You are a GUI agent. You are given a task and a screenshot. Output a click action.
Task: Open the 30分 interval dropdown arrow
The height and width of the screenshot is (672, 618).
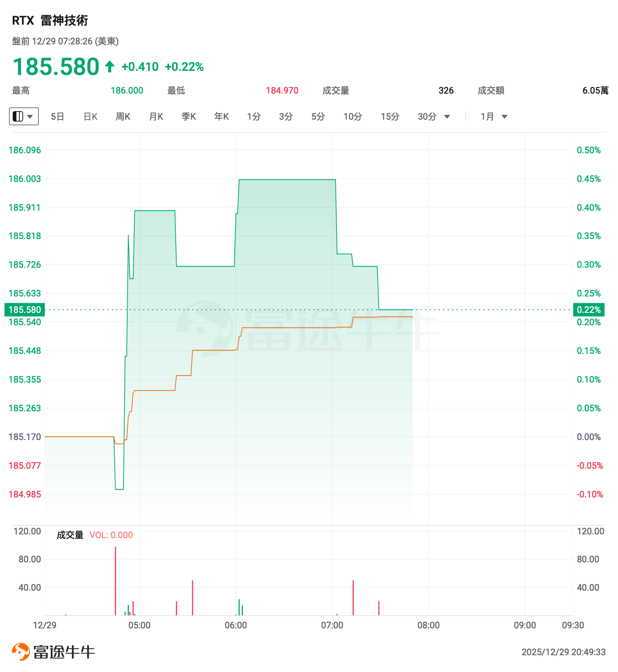[447, 117]
